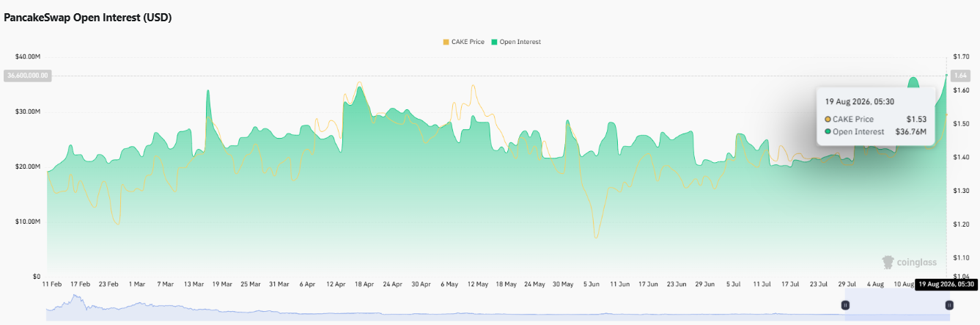
Task: Click the '12 May' date label
Action: pos(477,283)
